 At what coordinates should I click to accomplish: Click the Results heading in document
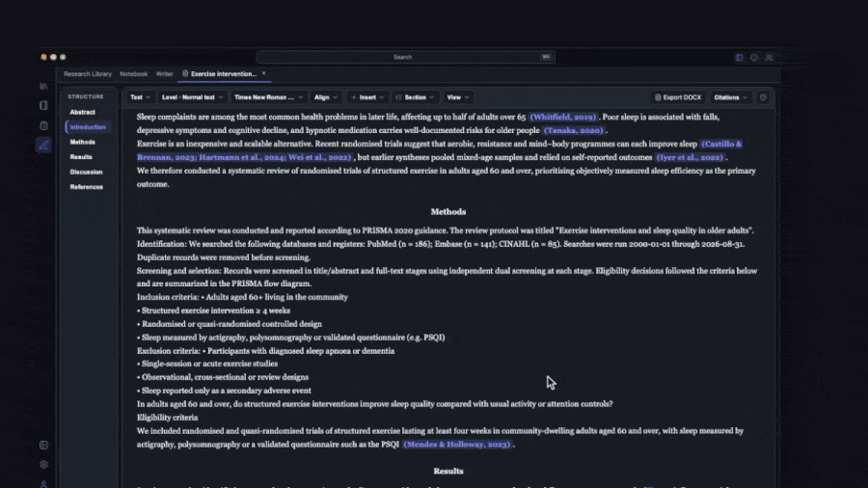click(x=448, y=472)
